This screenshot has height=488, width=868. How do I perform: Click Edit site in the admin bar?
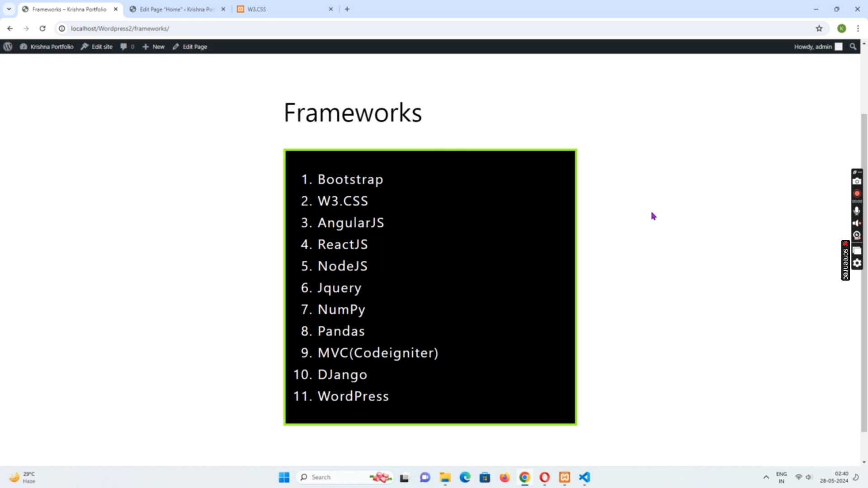coord(97,47)
